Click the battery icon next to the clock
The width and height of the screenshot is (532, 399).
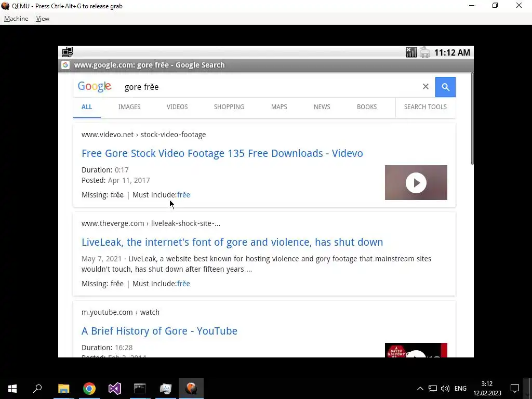[x=425, y=52]
